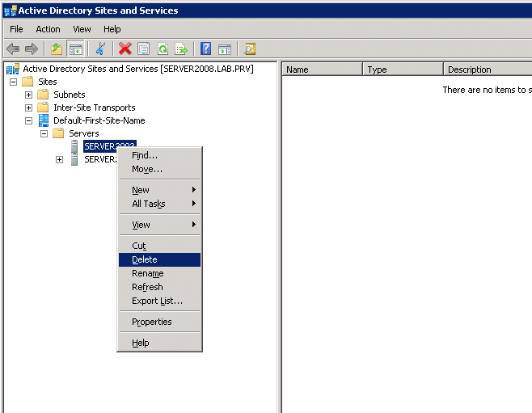532x413 pixels.
Task: Choose Export List... from context menu
Action: 159,301
